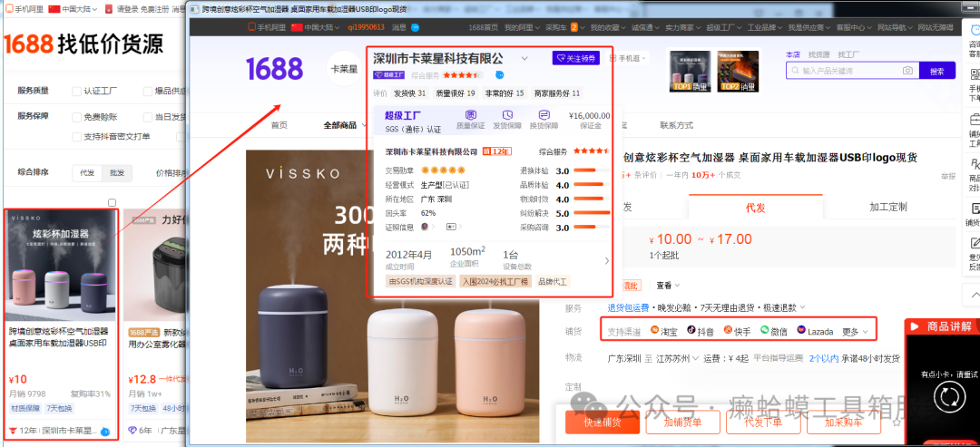Viewport: 980px width, 447px height.
Task: Check 爆品供应 box in background window
Action: pos(148,92)
